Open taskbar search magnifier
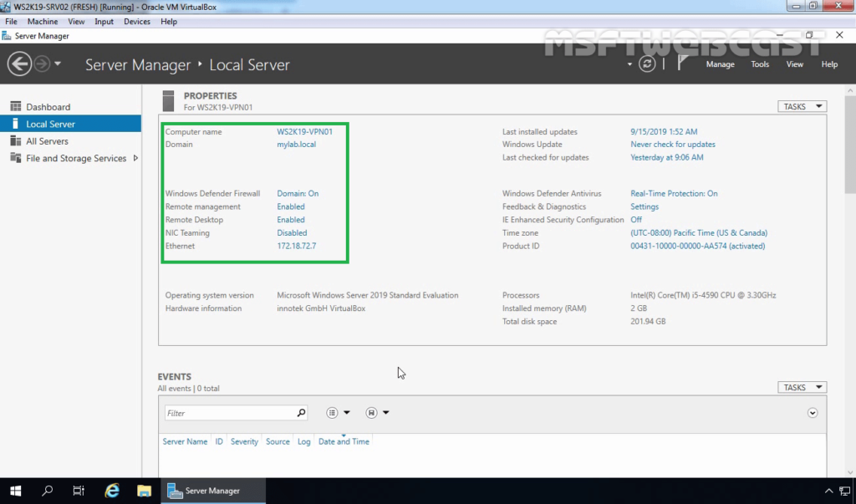 pyautogui.click(x=48, y=491)
